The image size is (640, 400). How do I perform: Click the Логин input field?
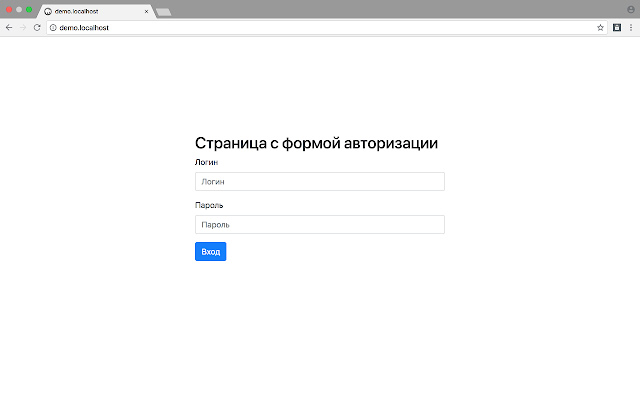coord(320,182)
